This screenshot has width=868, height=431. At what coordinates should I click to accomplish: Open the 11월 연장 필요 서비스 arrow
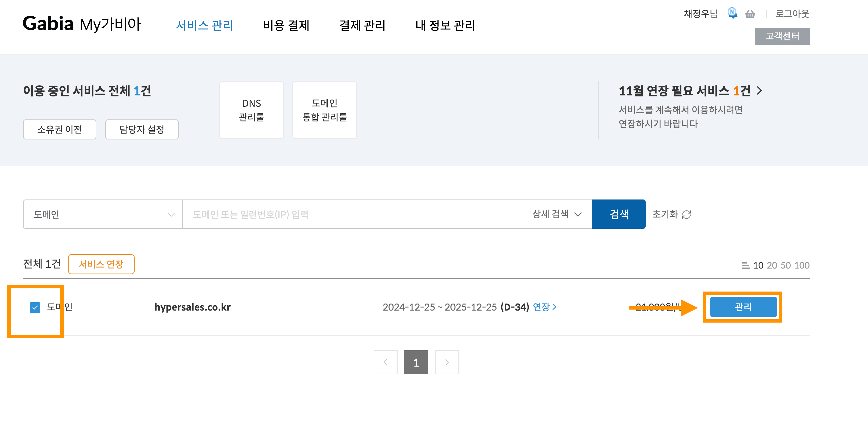[759, 91]
